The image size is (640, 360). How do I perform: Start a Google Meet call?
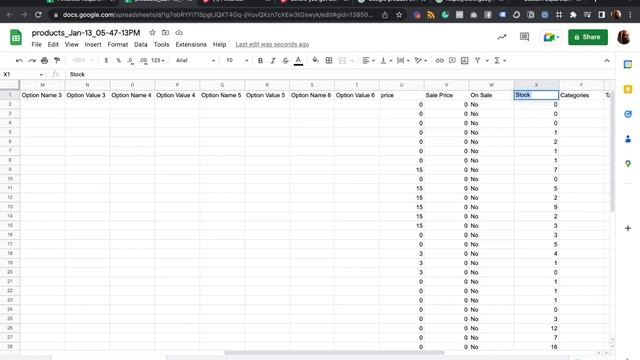(551, 37)
